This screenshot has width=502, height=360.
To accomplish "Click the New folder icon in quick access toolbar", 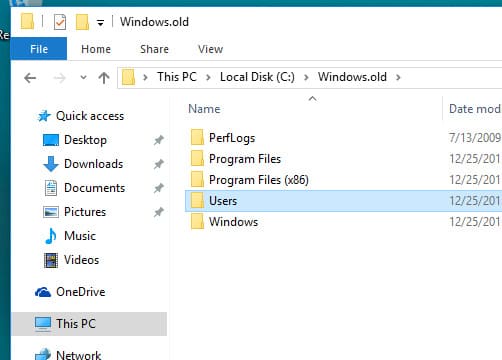I will (82, 22).
